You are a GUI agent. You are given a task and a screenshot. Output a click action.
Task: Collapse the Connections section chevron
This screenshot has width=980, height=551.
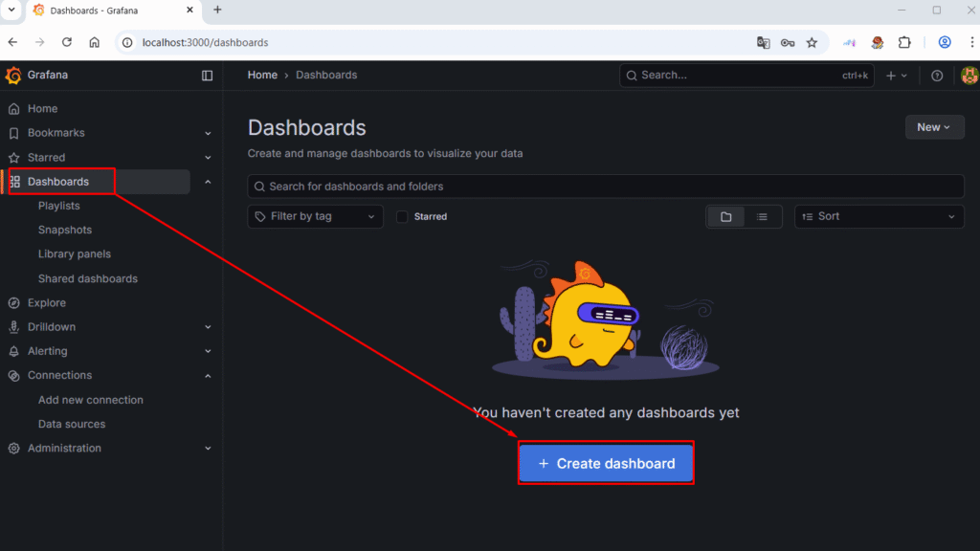click(208, 376)
